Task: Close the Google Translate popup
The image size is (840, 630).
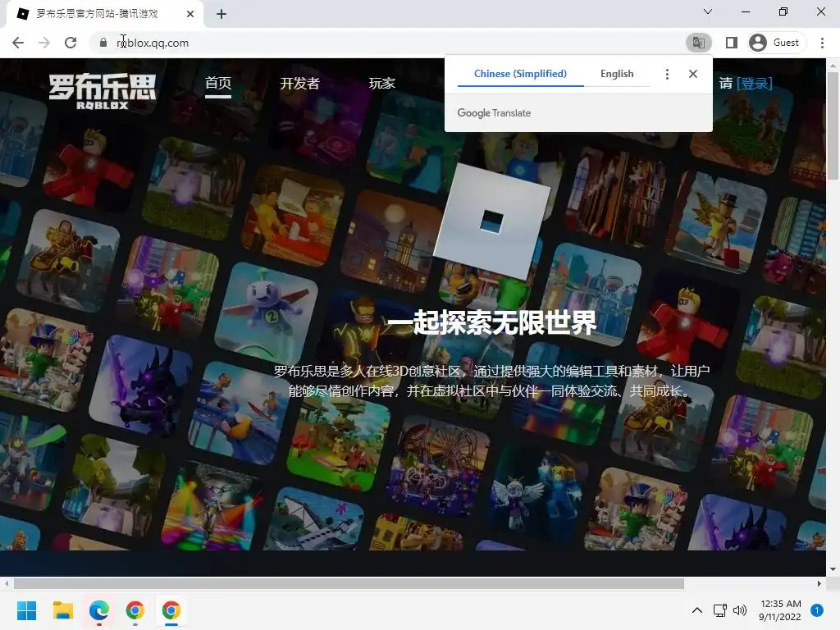Action: [692, 74]
